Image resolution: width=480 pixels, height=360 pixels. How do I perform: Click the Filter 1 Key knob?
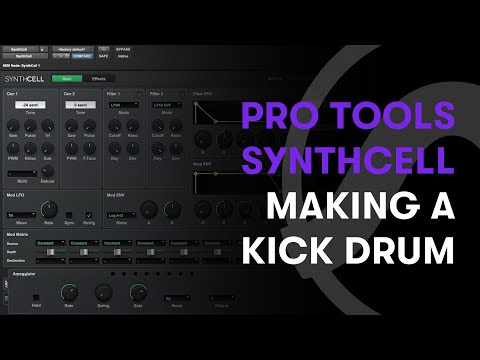click(x=115, y=148)
